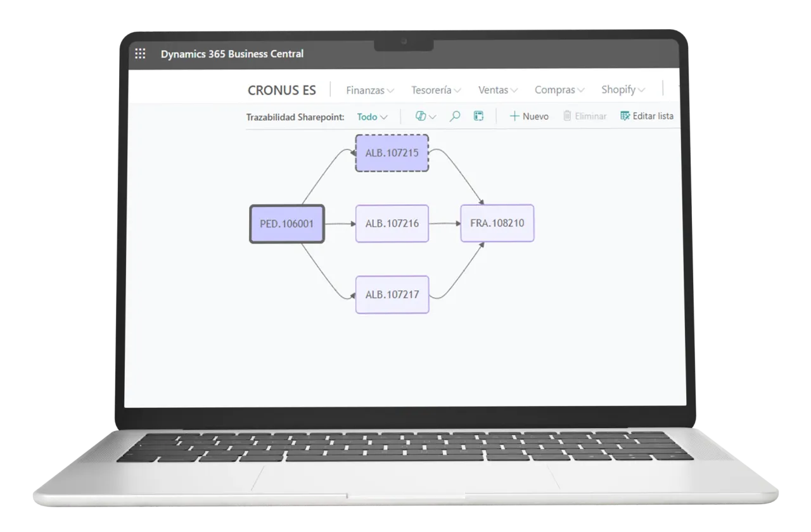Screen dimensions: 811x532
Task: Open the app launcher waffle icon
Action: 140,54
